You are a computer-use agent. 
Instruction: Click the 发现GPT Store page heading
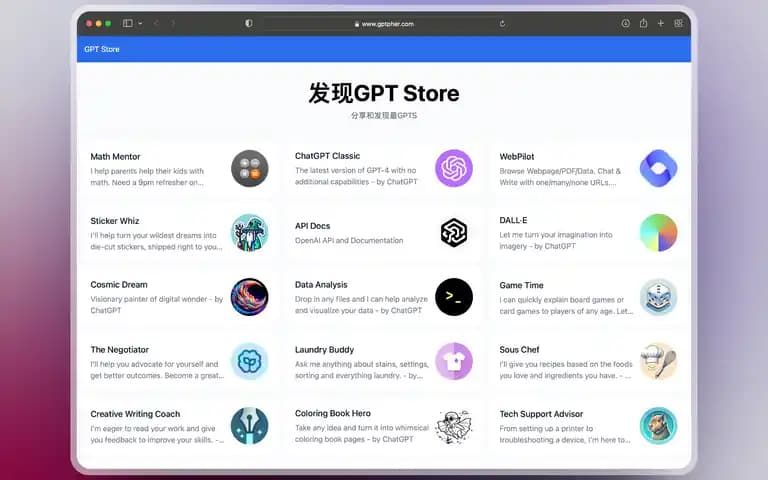[384, 93]
